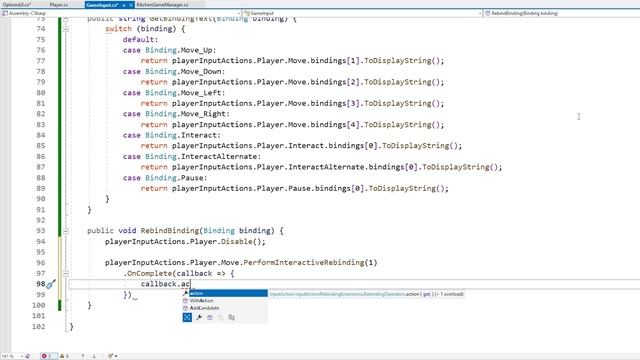
Task: Click 'RebindBinding' method name on line 93
Action: [x=169, y=231]
